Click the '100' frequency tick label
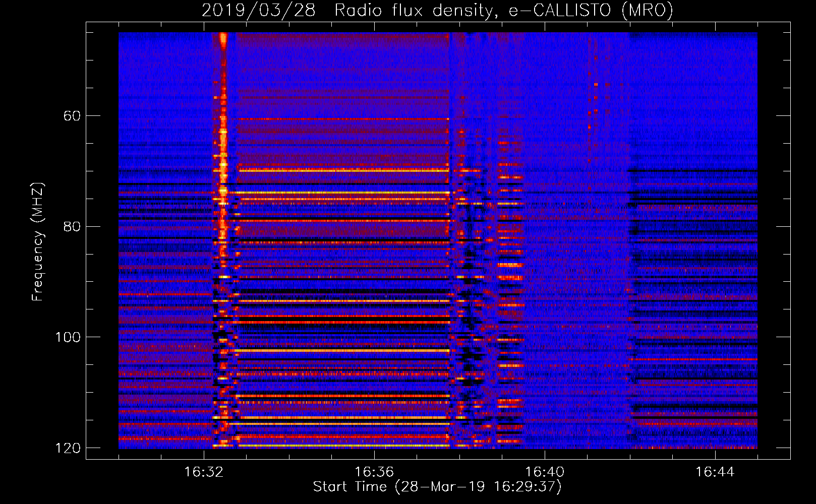 point(68,337)
